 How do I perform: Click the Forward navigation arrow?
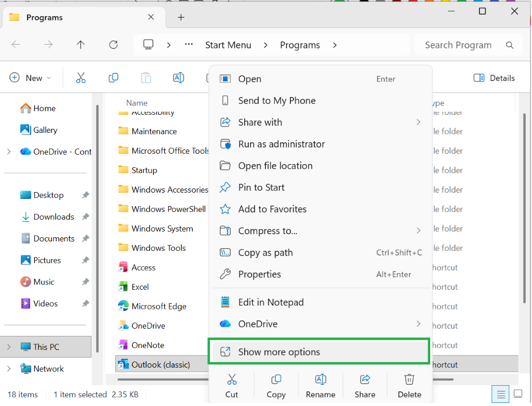[x=48, y=45]
